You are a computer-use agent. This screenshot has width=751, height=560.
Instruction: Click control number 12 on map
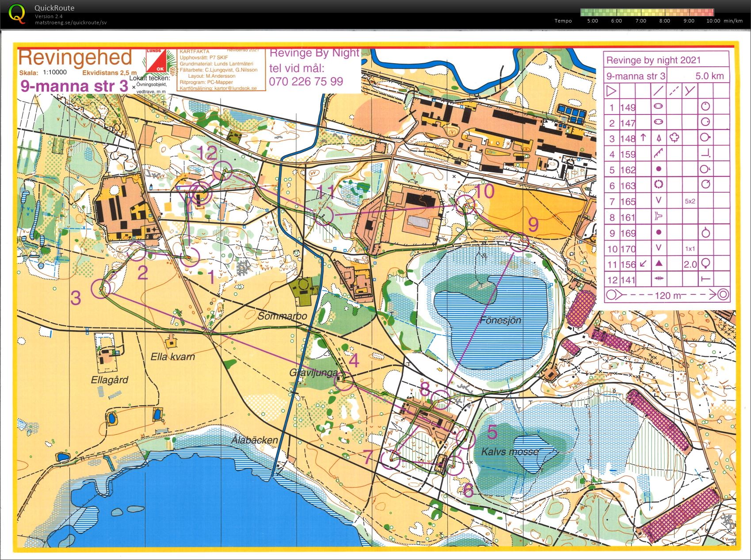click(206, 153)
